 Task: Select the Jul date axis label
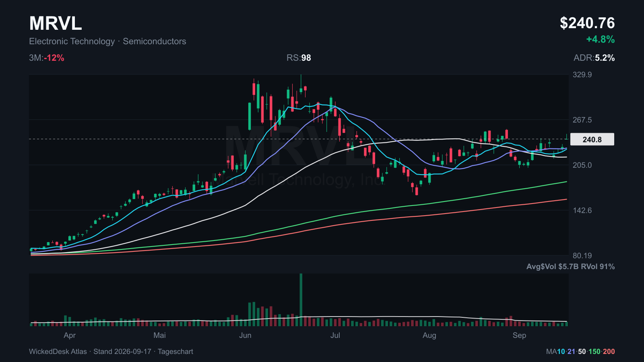tap(335, 335)
